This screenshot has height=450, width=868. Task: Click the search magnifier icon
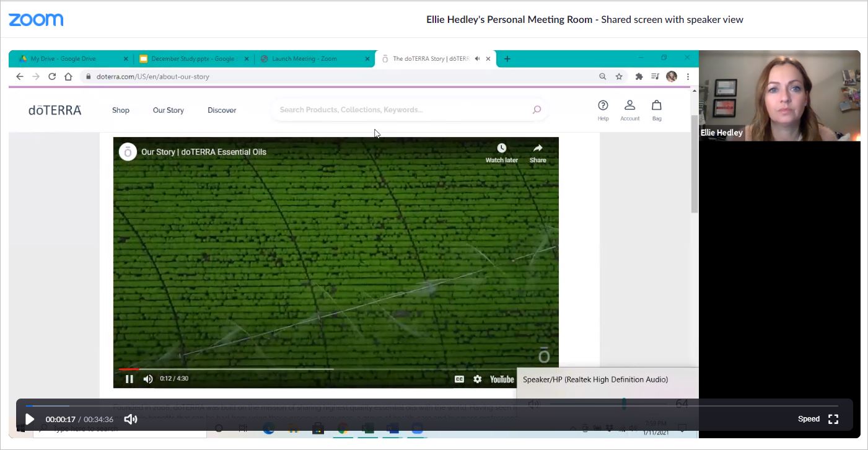(x=537, y=110)
